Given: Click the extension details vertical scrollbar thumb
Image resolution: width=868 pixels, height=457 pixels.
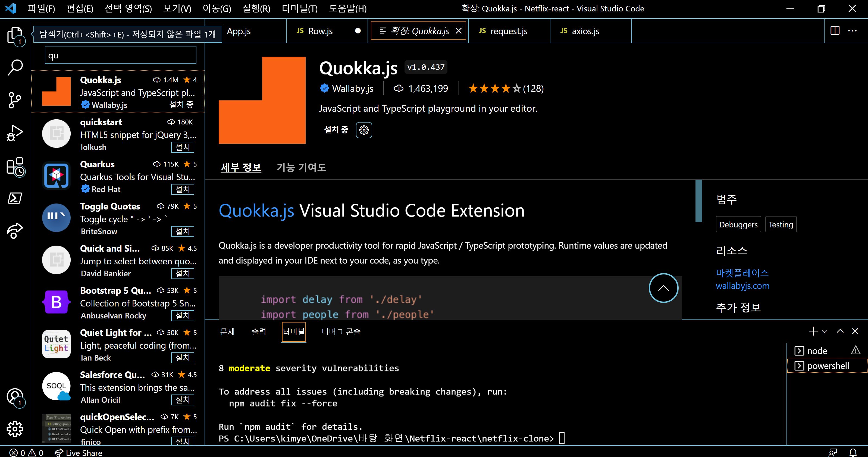Looking at the screenshot, I should tap(699, 201).
